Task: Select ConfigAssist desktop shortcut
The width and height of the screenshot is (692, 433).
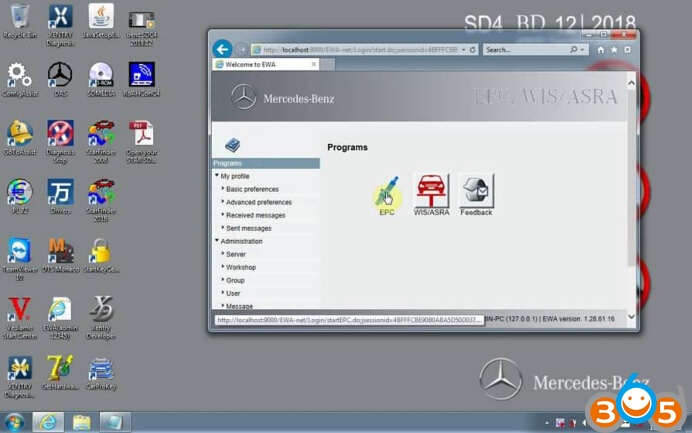Action: pos(20,79)
